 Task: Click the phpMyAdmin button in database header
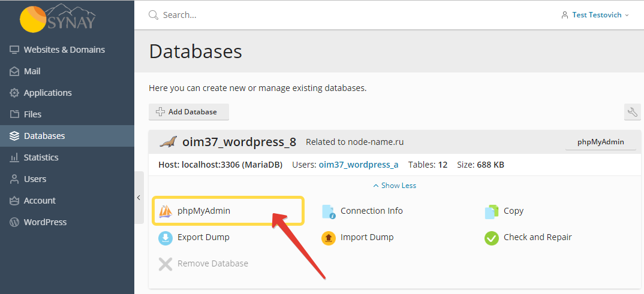[601, 143]
